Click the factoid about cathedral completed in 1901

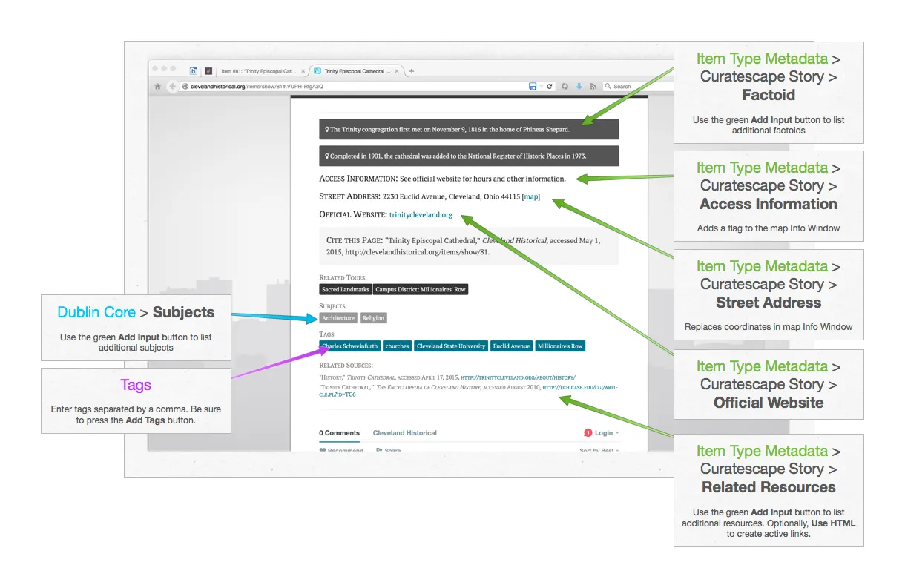(469, 156)
